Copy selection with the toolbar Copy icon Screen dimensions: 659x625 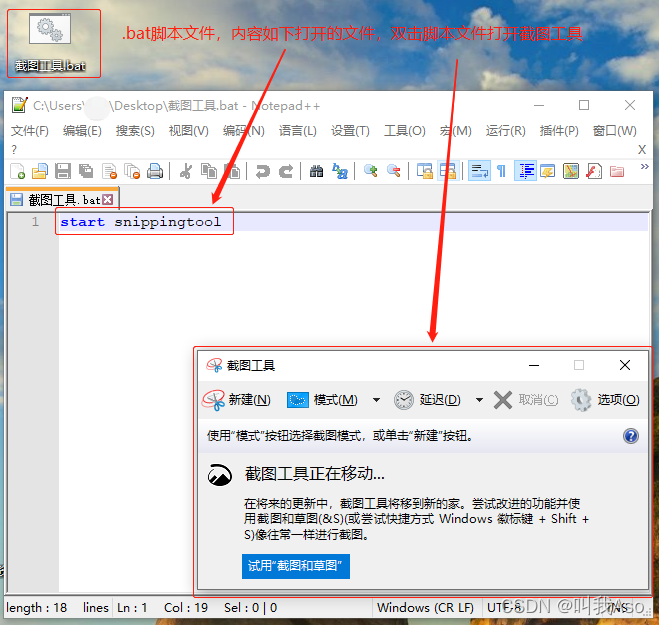point(209,171)
